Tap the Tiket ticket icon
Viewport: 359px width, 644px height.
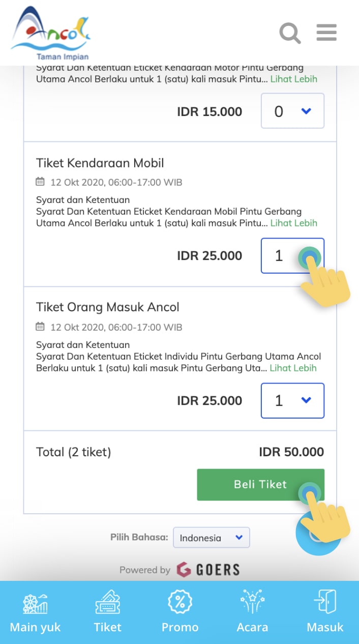point(108,603)
